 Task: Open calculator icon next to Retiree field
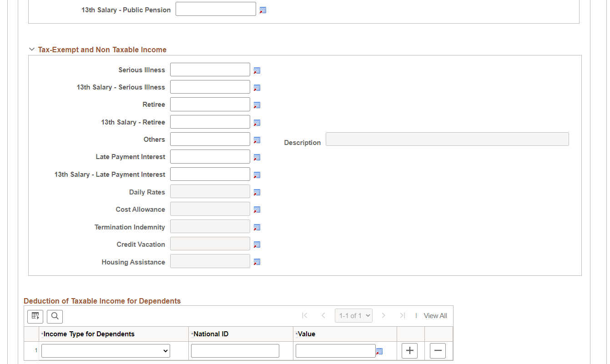[257, 105]
